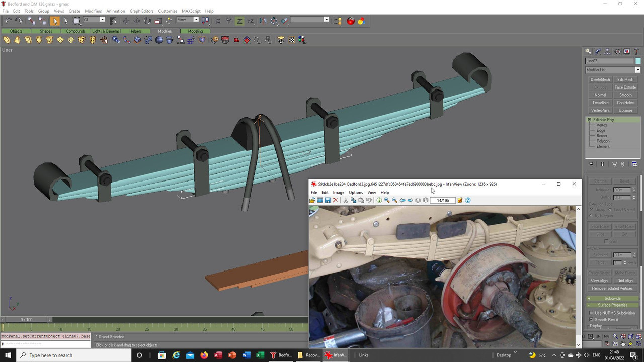Activate the Select and Move tool
644x362 pixels.
[x=126, y=21]
